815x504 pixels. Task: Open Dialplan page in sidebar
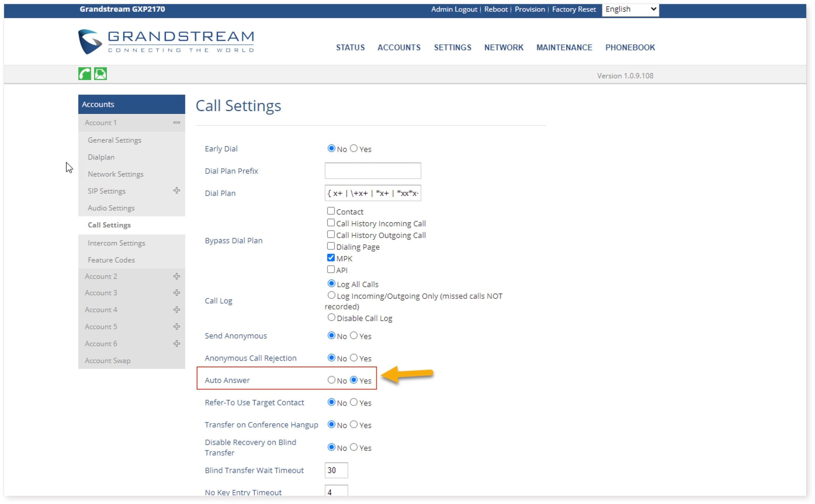101,157
